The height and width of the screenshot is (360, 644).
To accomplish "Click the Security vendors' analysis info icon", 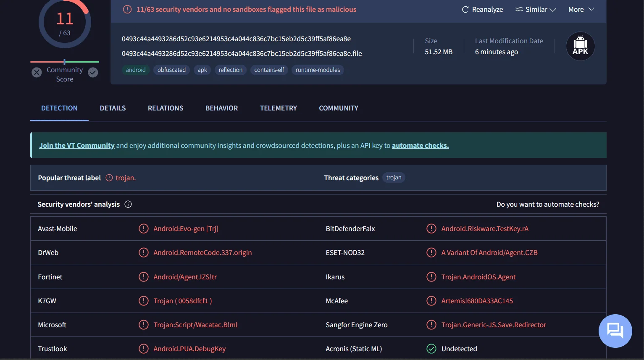I will (x=128, y=204).
